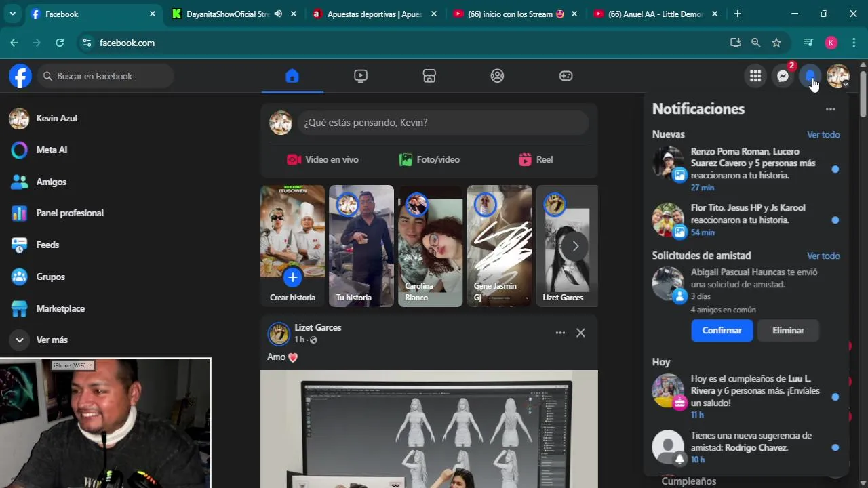Screen dimensions: 868x488
Task: Bookmark this page with star icon
Action: point(776,43)
